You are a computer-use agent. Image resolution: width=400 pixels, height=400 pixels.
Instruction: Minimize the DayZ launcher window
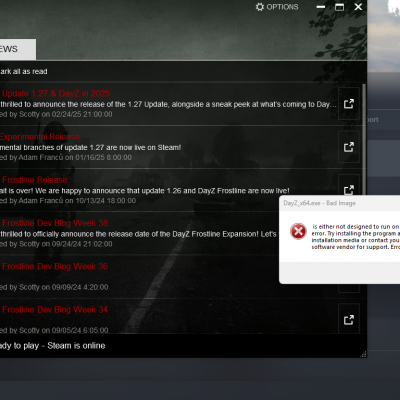pos(321,7)
